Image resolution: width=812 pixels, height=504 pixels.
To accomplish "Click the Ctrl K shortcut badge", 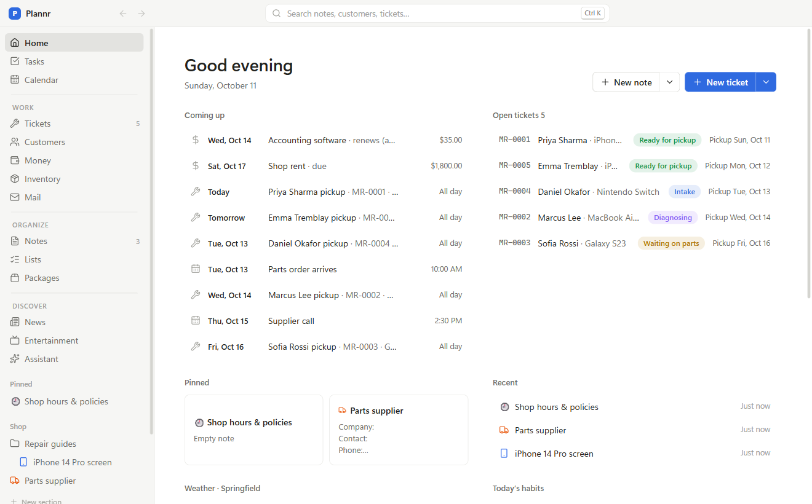I will tap(592, 14).
